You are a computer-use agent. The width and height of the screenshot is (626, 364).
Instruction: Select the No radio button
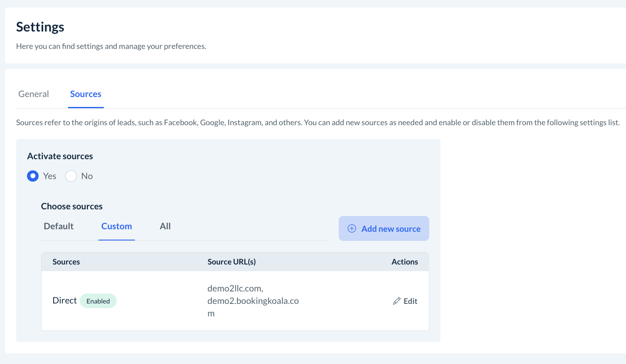(x=71, y=176)
